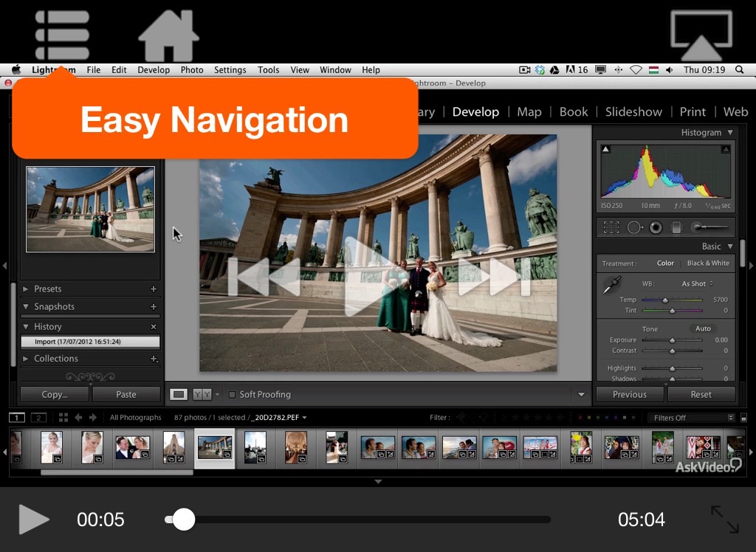This screenshot has width=756, height=552.
Task: Select the Graduated Filter tool
Action: point(676,228)
